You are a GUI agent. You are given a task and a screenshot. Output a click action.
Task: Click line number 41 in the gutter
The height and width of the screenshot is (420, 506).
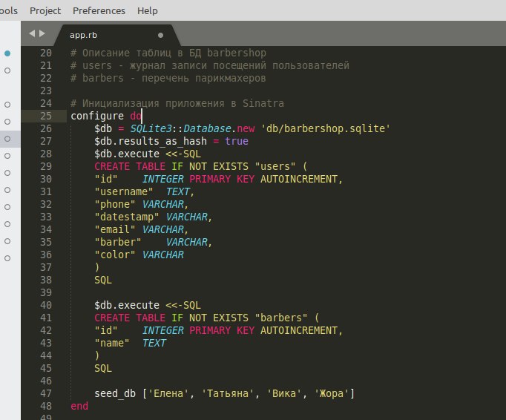tap(46, 318)
